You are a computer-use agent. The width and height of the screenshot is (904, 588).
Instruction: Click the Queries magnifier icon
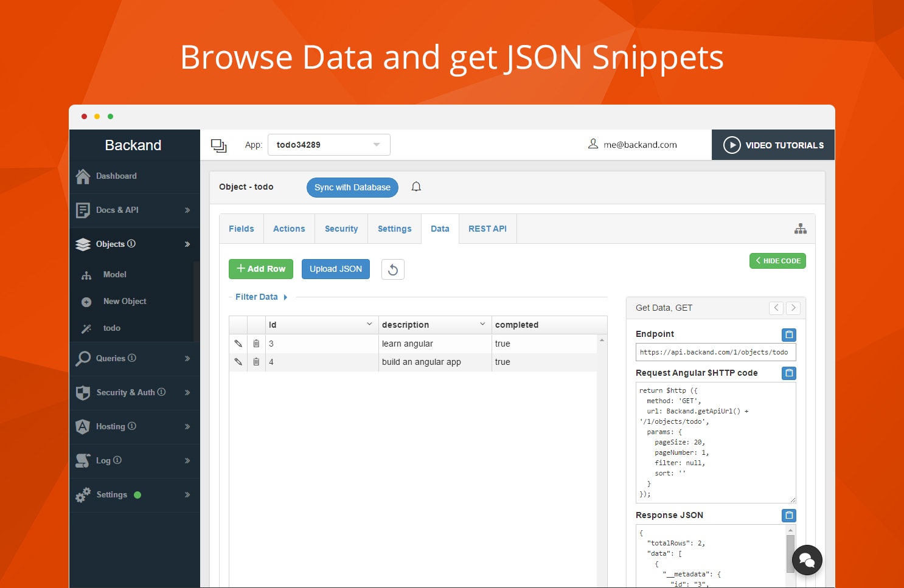[x=83, y=359]
